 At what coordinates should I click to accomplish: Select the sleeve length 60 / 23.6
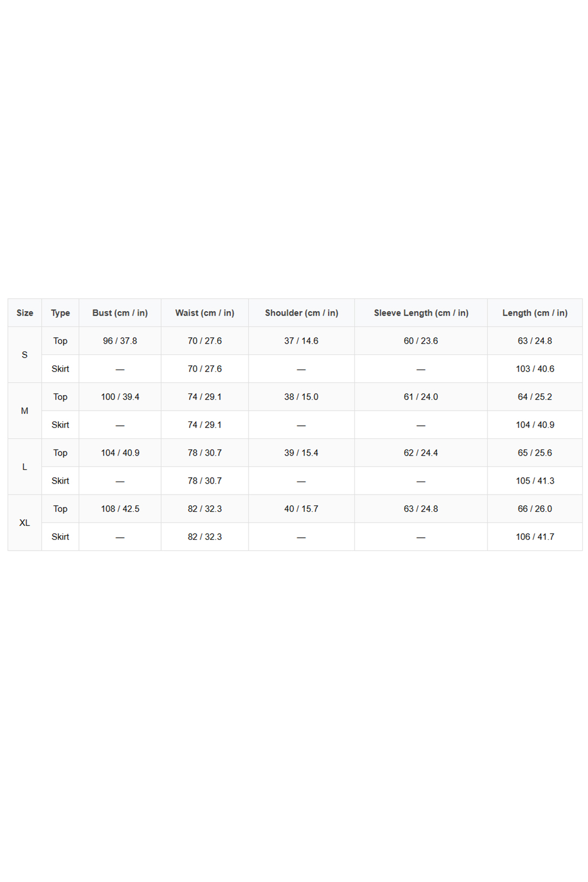(421, 341)
